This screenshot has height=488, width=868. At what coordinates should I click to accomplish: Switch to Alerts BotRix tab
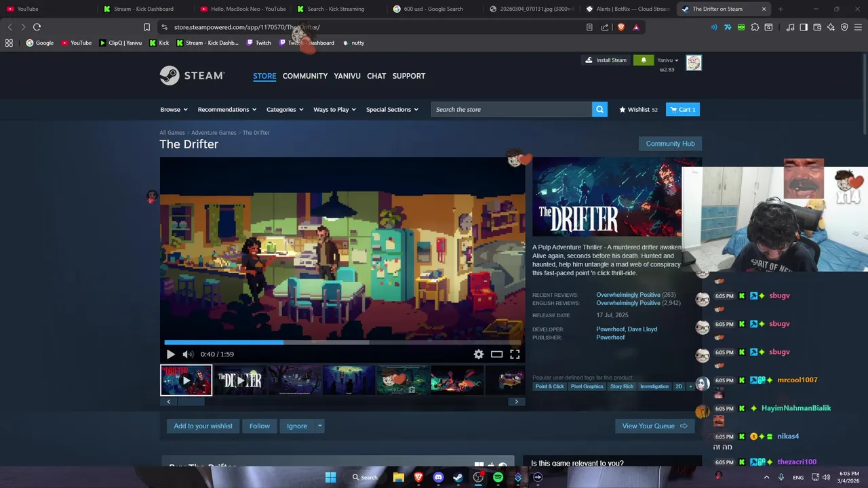click(x=628, y=9)
